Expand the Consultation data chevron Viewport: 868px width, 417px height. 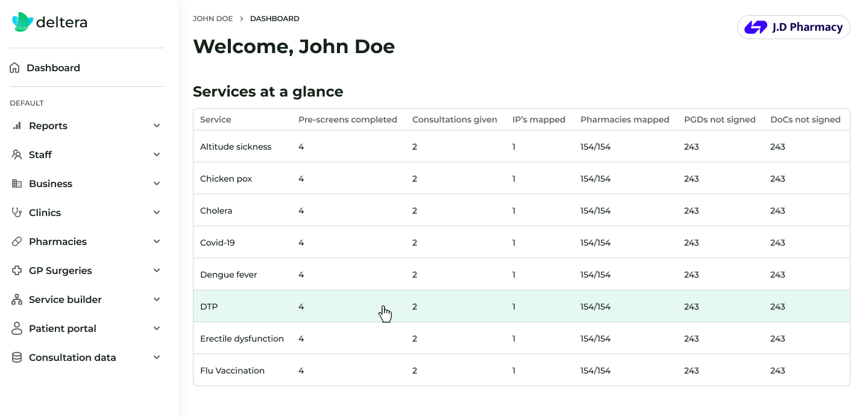(157, 357)
